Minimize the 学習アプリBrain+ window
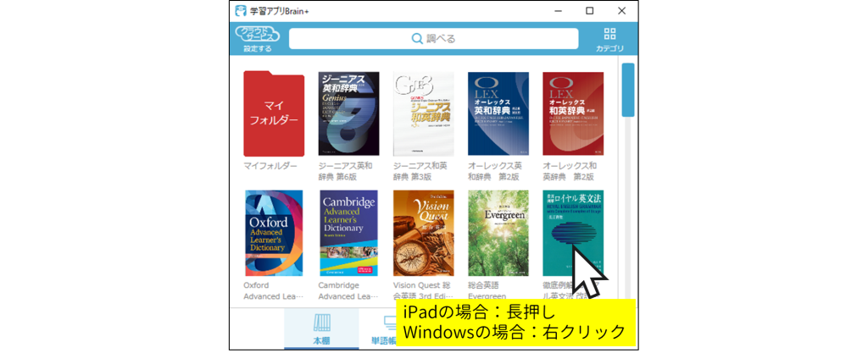The height and width of the screenshot is (353, 868). pos(558,11)
